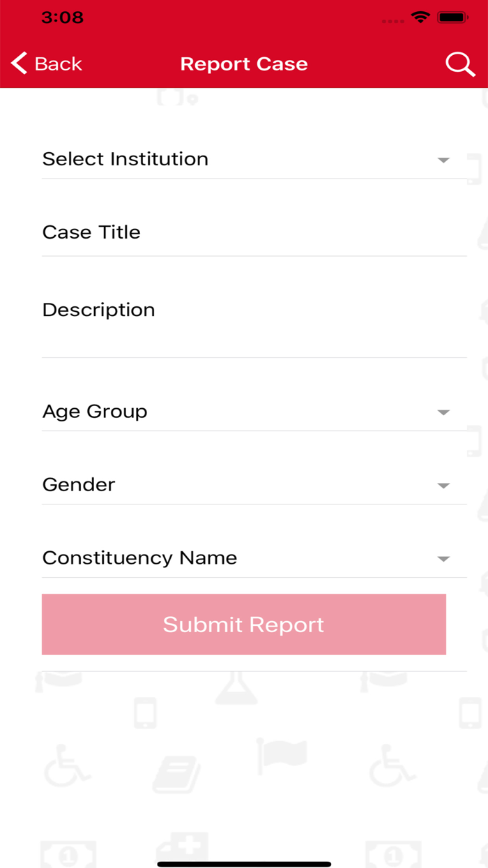488x868 pixels.
Task: Tap the Report Case header title
Action: click(244, 63)
